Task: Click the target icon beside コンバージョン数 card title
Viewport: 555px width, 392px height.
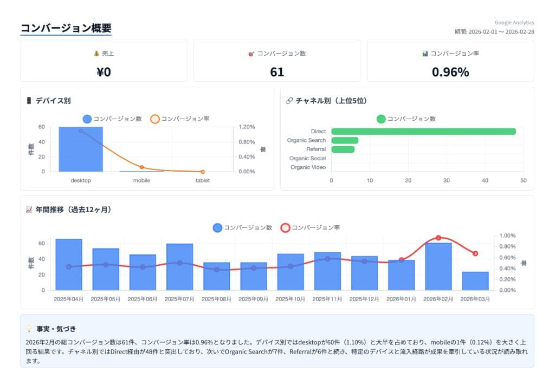Action: (250, 54)
